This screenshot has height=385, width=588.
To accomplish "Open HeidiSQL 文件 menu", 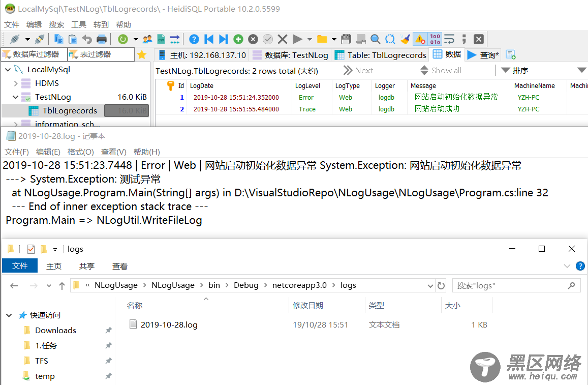I will pyautogui.click(x=12, y=25).
